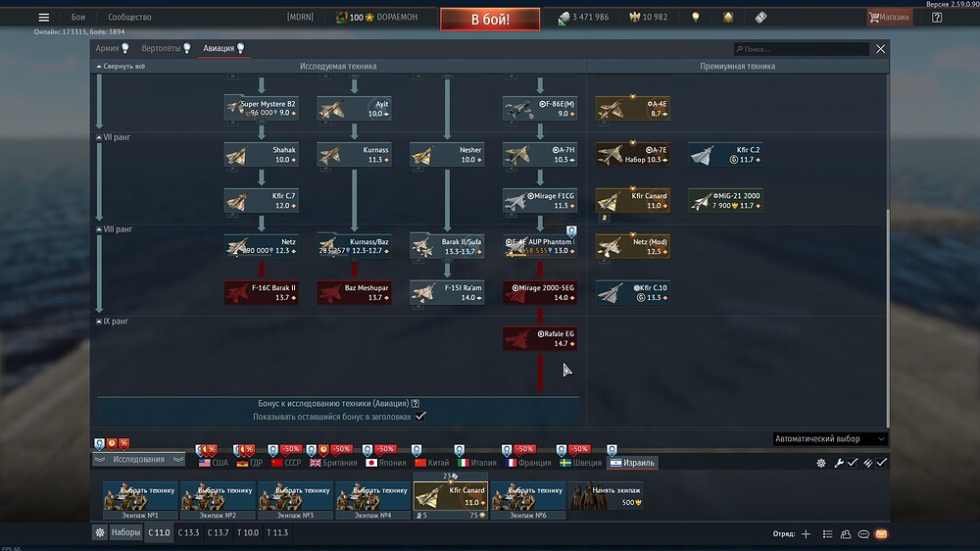Click the add squad member plus icon
Viewport: 980px width, 551px height.
click(807, 534)
